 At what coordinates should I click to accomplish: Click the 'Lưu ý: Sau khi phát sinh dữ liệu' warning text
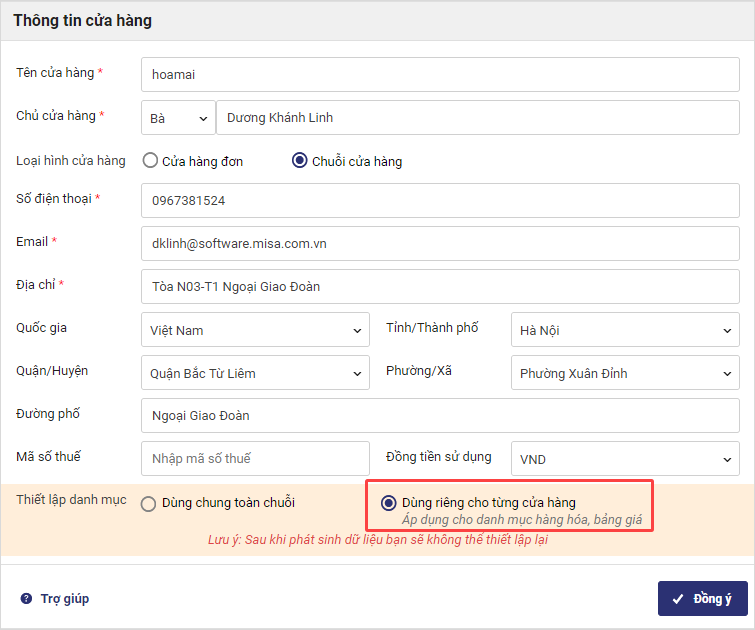378,540
